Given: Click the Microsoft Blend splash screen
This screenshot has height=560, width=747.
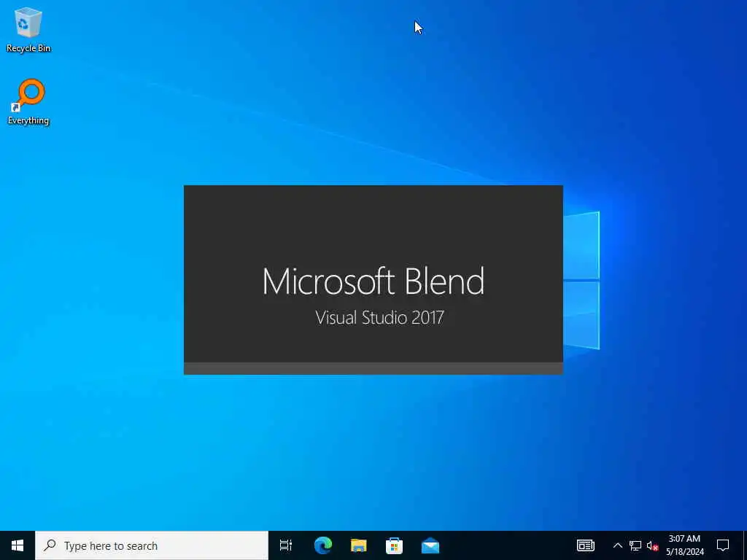Looking at the screenshot, I should (x=373, y=280).
